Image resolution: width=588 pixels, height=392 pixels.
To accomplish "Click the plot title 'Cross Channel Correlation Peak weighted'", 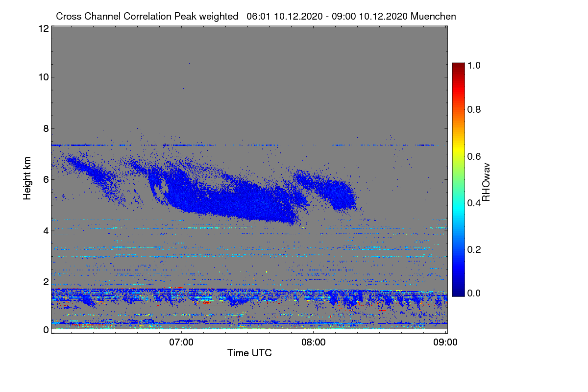I will point(147,16).
